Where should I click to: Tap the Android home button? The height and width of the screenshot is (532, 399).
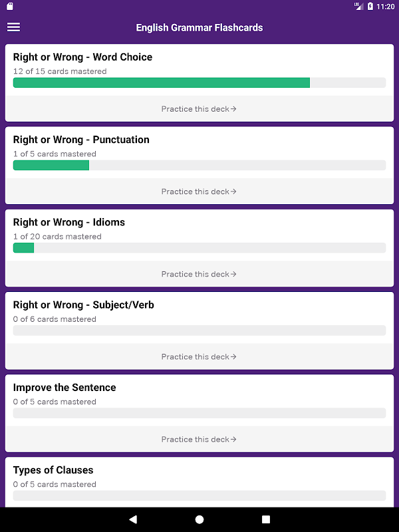point(199,519)
